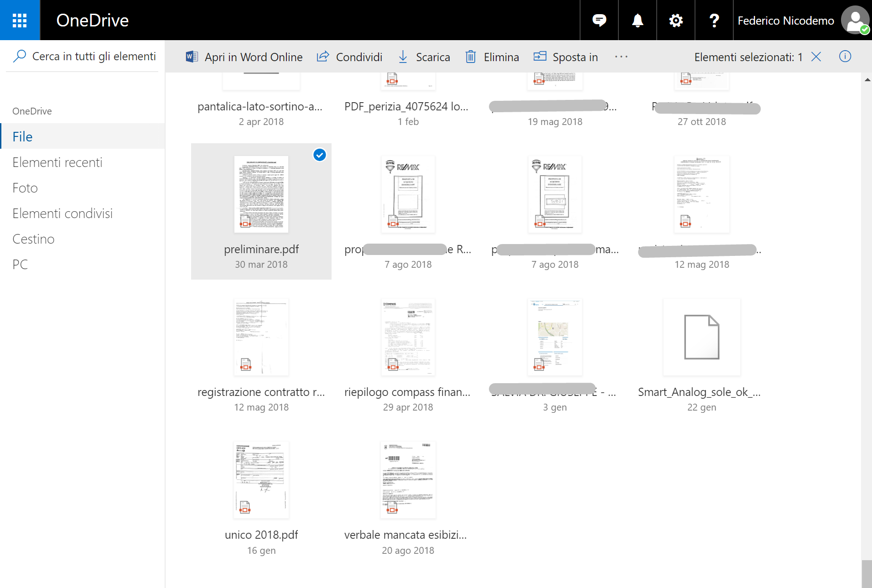Open the more options ellipsis
The width and height of the screenshot is (872, 588).
click(621, 57)
